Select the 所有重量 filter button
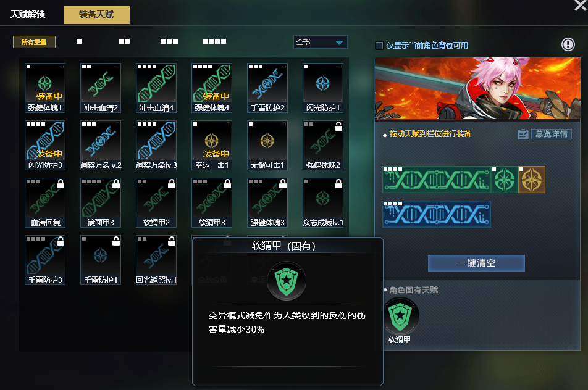The height and width of the screenshot is (390, 588). 34,42
